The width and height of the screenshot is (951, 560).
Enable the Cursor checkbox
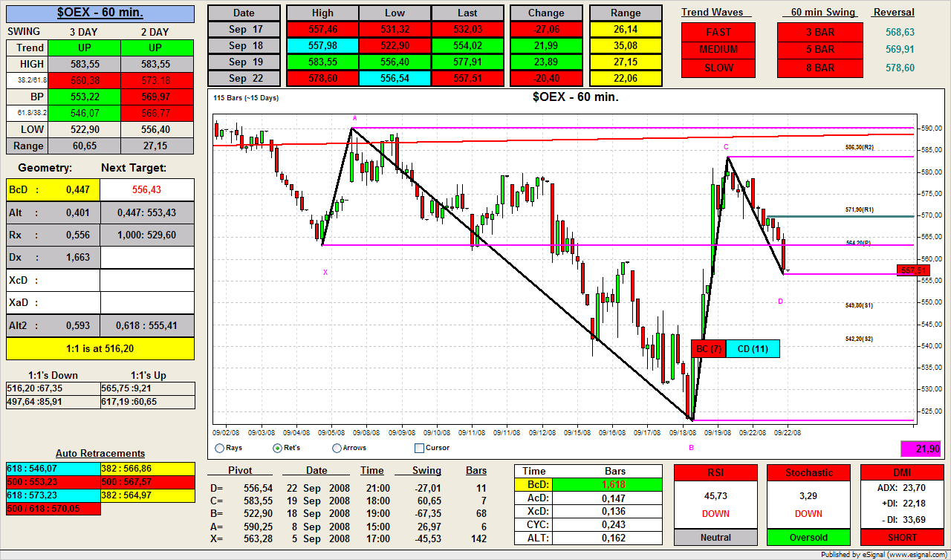(419, 448)
